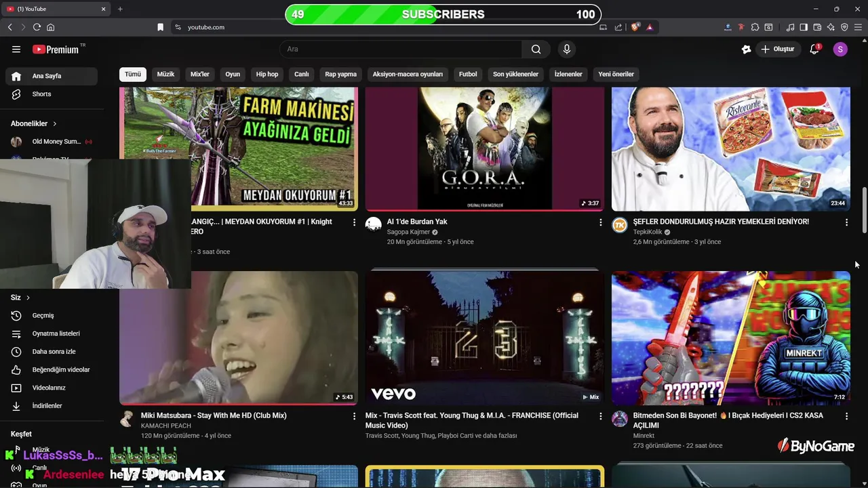Image resolution: width=868 pixels, height=488 pixels.
Task: Expand the Abonelikler section
Action: [34, 123]
